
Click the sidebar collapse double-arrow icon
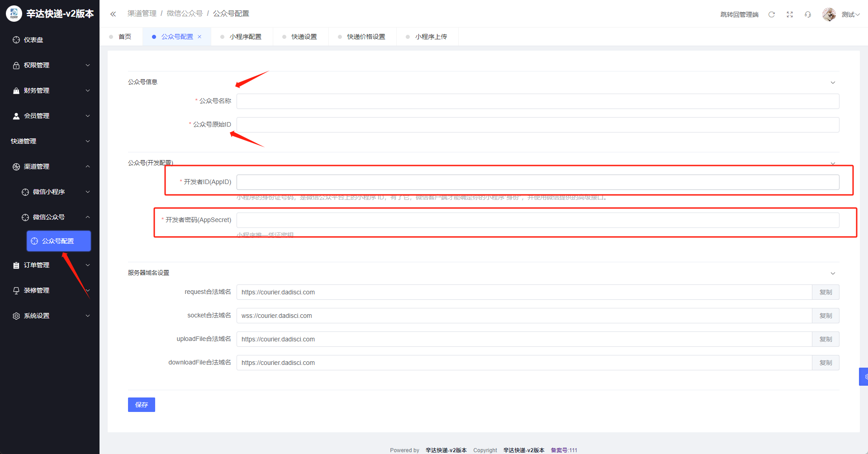click(x=113, y=14)
